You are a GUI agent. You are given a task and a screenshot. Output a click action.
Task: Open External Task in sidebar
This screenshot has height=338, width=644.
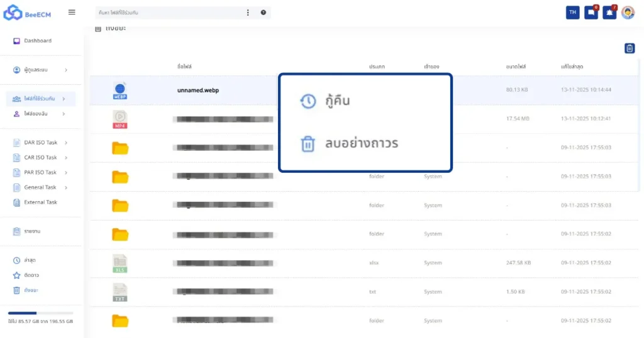[40, 202]
